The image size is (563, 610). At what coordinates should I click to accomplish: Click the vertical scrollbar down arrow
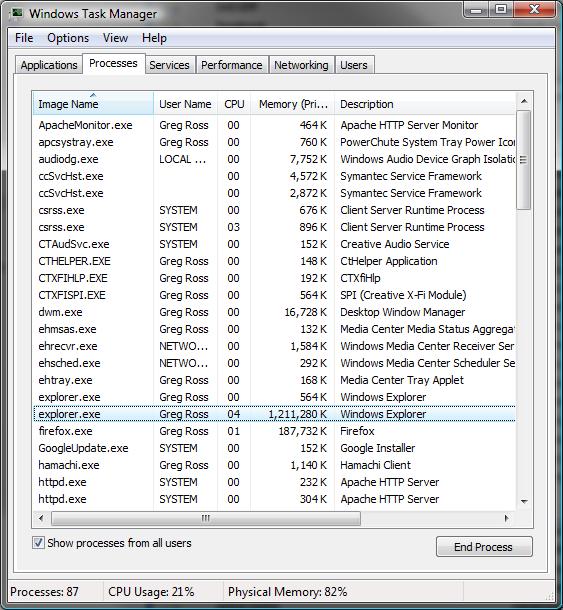coord(524,501)
